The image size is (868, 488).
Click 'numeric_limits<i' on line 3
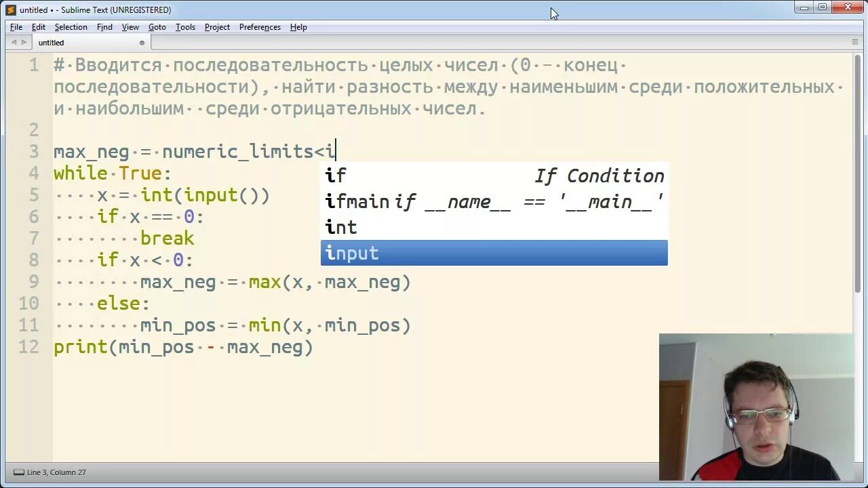pyautogui.click(x=249, y=152)
